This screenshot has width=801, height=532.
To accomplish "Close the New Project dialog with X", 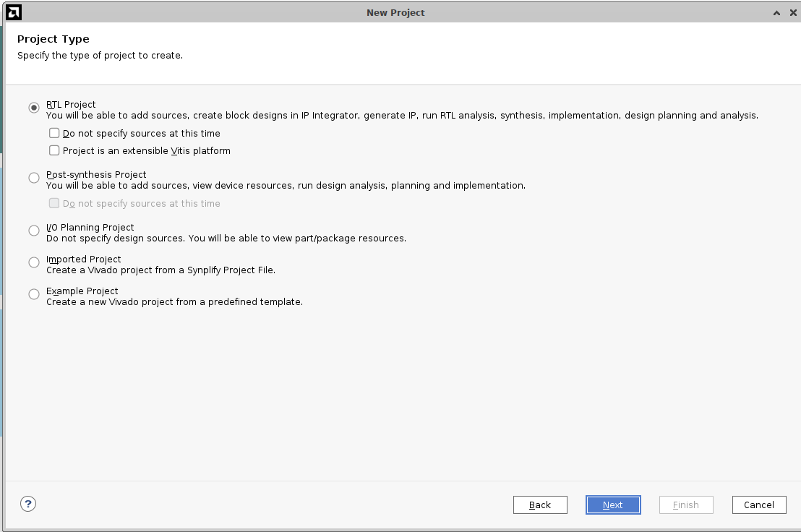I will click(792, 13).
